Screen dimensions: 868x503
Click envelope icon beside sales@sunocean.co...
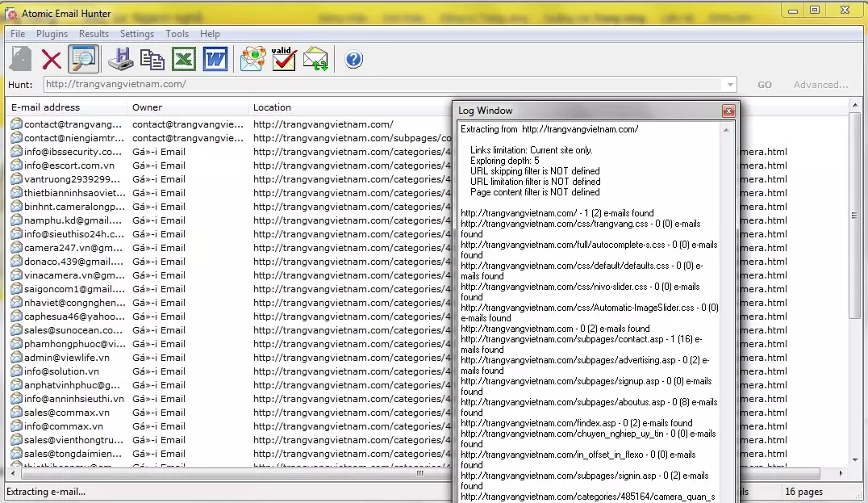click(x=16, y=329)
